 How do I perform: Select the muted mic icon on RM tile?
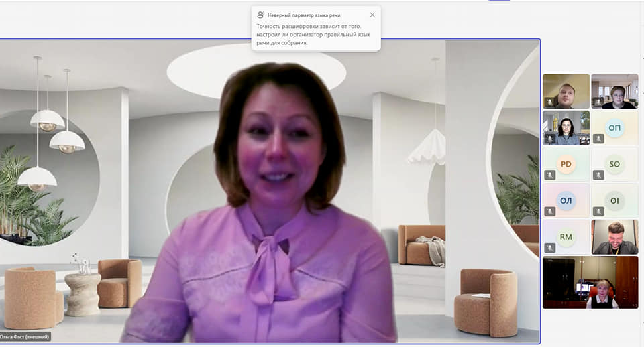[x=550, y=247]
